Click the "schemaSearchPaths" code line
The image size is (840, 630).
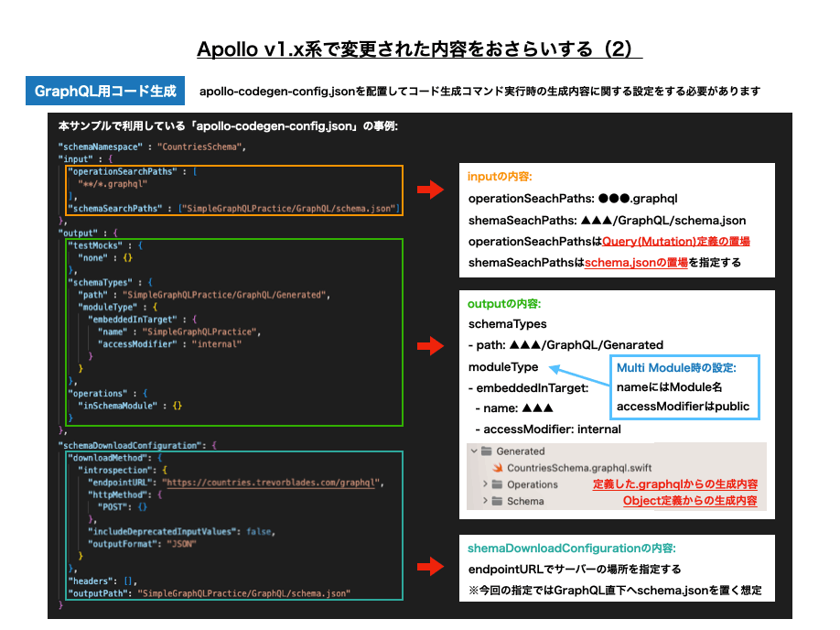[x=233, y=209]
